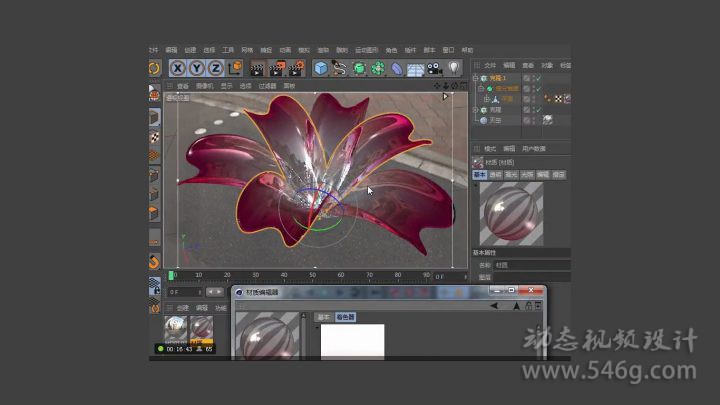The width and height of the screenshot is (720, 405).
Task: Toggle the Z axis lock
Action: click(x=215, y=68)
